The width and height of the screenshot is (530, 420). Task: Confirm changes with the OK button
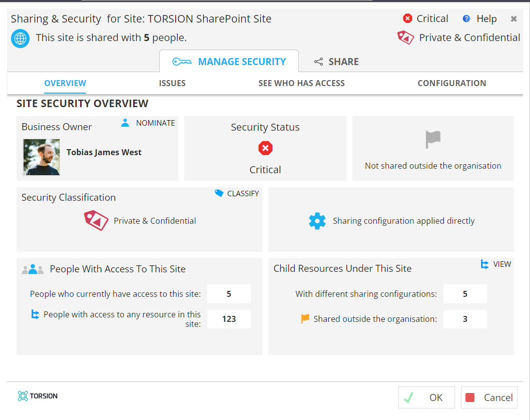click(x=426, y=397)
